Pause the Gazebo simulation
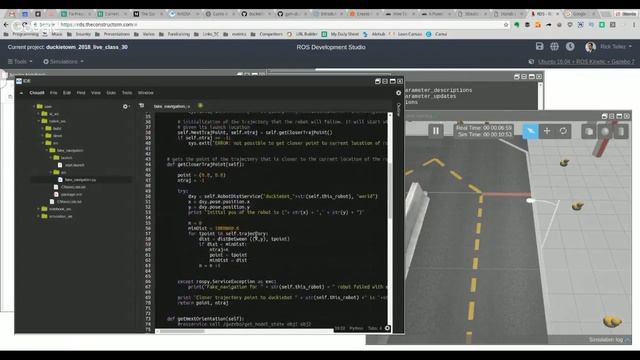This screenshot has width=640, height=360. pos(436,131)
